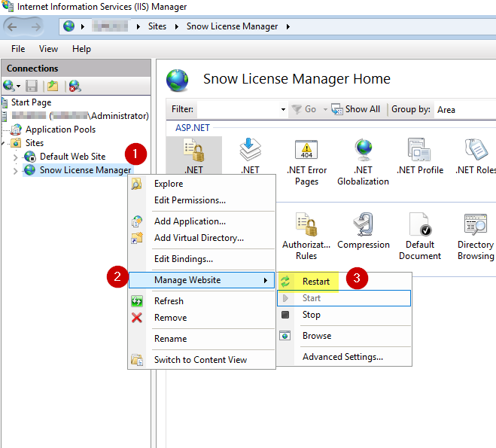Choose Remove from the context menu

coord(202,318)
